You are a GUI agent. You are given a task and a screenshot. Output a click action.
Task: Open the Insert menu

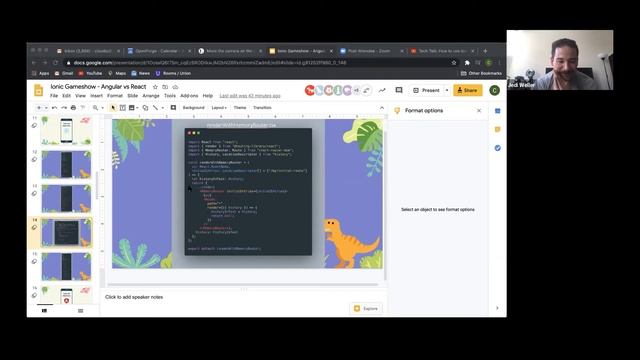[96, 96]
